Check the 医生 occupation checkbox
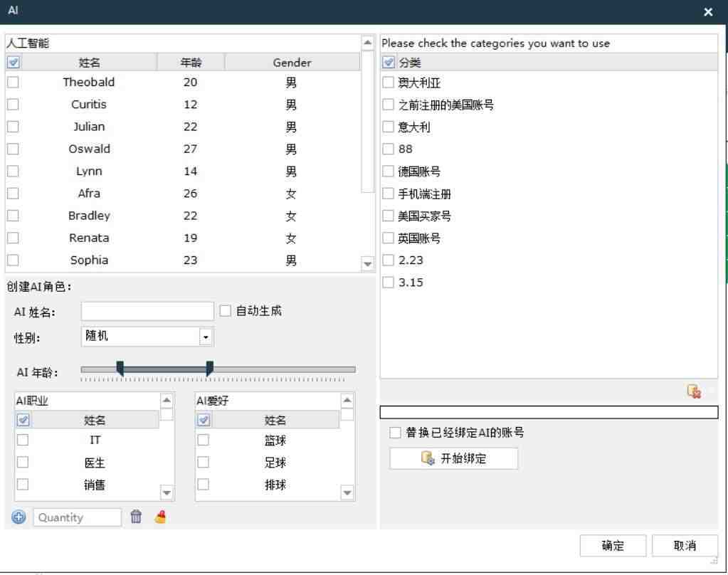This screenshot has width=728, height=575. coord(23,462)
